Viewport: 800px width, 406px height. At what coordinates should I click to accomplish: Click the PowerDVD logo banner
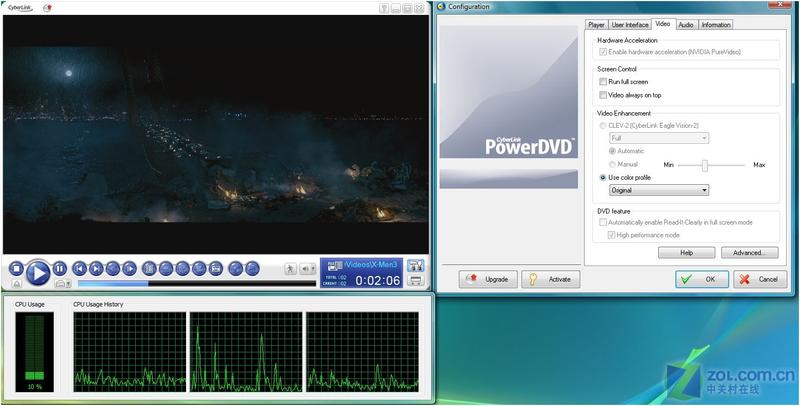509,92
